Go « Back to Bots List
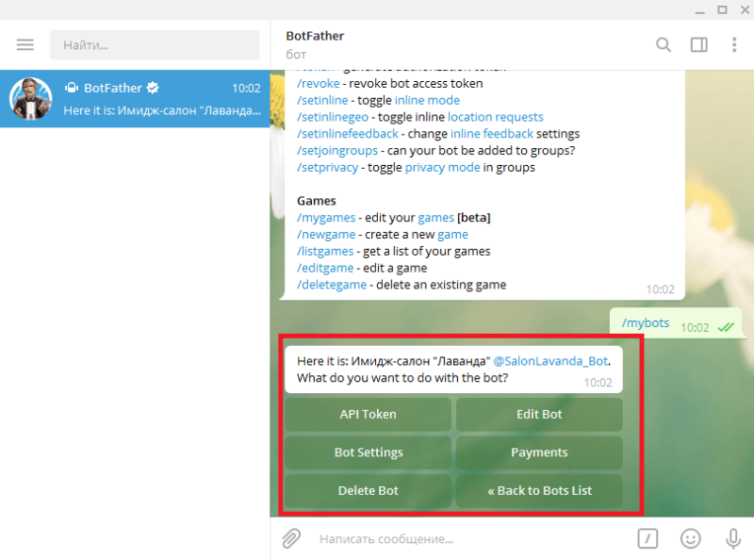754x560 pixels. coord(539,491)
